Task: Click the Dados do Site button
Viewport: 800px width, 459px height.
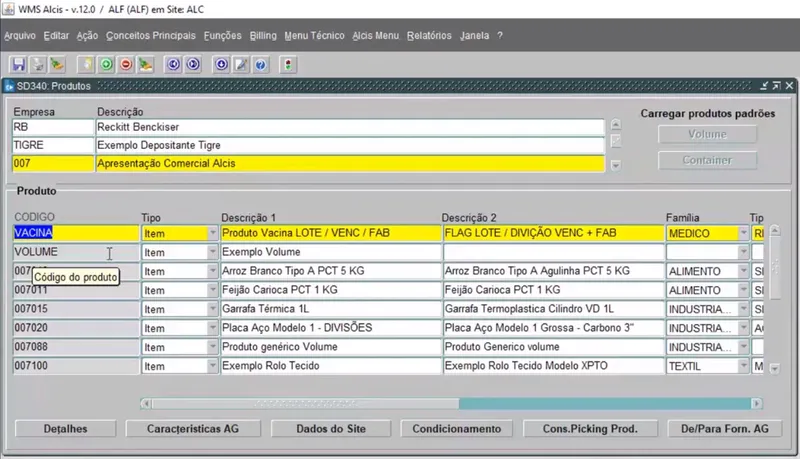Action: pyautogui.click(x=331, y=429)
